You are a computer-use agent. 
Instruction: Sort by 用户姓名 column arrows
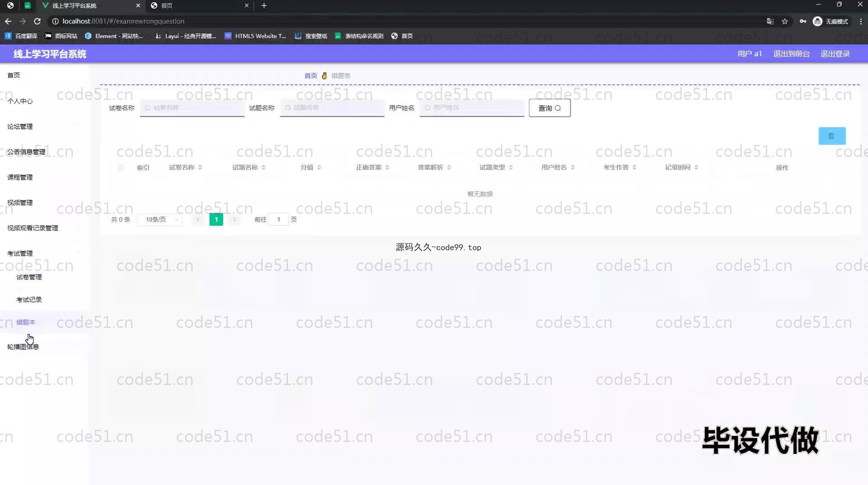coord(573,167)
